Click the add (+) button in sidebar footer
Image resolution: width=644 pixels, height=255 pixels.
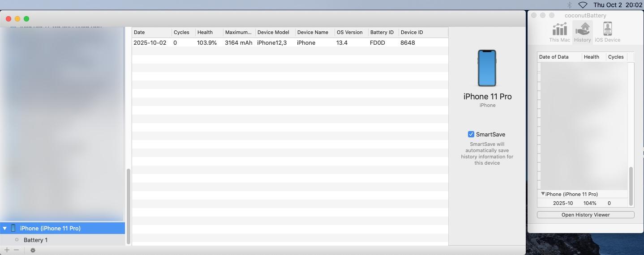[x=7, y=250]
